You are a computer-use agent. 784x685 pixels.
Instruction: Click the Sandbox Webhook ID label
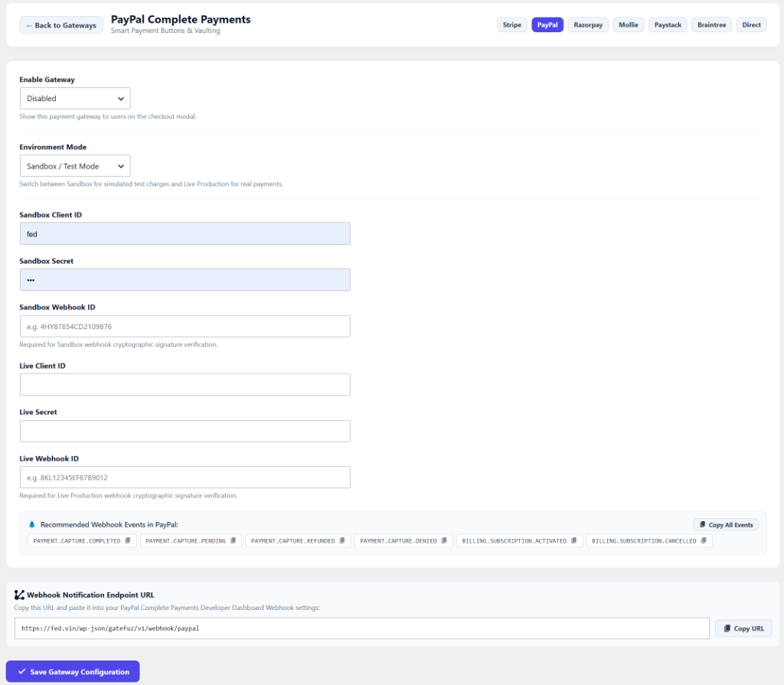point(57,307)
